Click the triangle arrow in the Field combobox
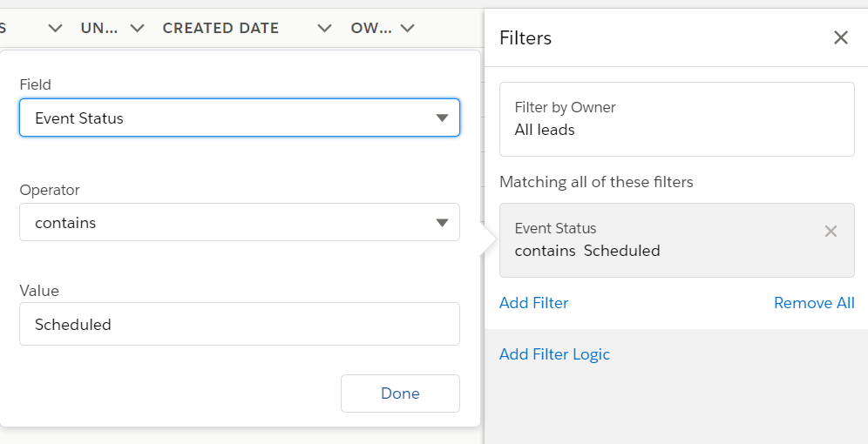Viewport: 868px width, 444px height. coord(442,118)
